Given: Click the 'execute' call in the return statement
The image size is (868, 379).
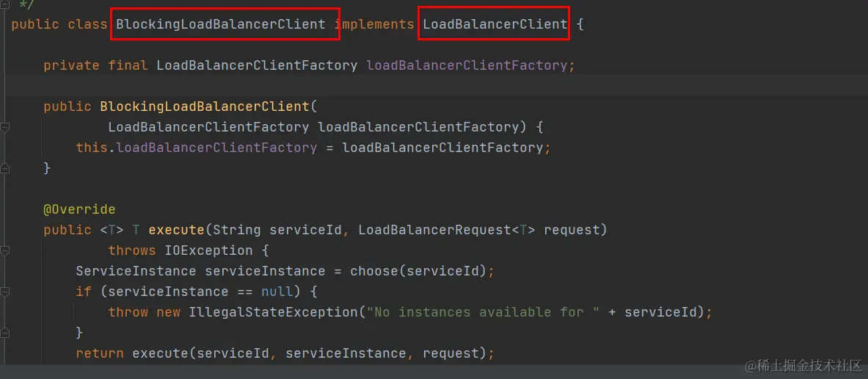Looking at the screenshot, I should point(161,353).
